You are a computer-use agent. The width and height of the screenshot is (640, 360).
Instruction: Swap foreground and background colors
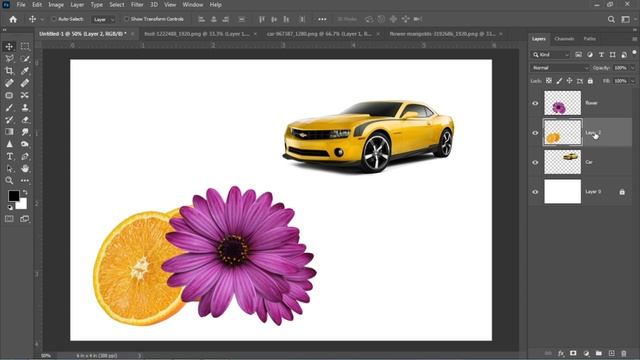[x=25, y=192]
